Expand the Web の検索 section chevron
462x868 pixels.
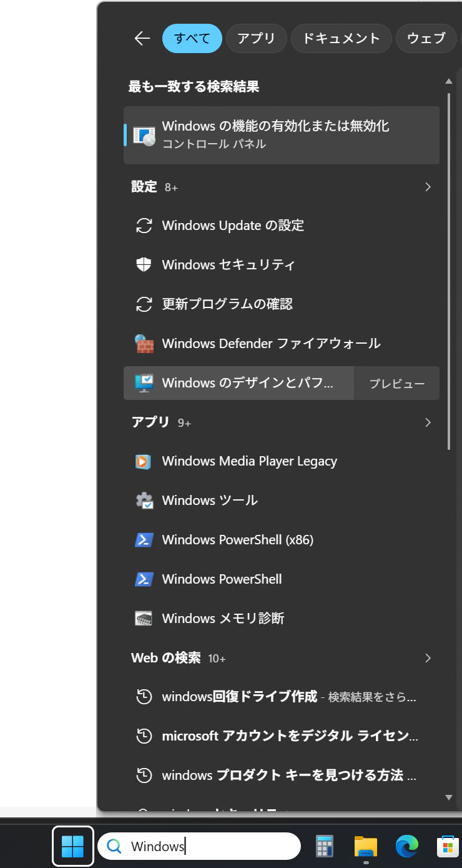(x=428, y=658)
